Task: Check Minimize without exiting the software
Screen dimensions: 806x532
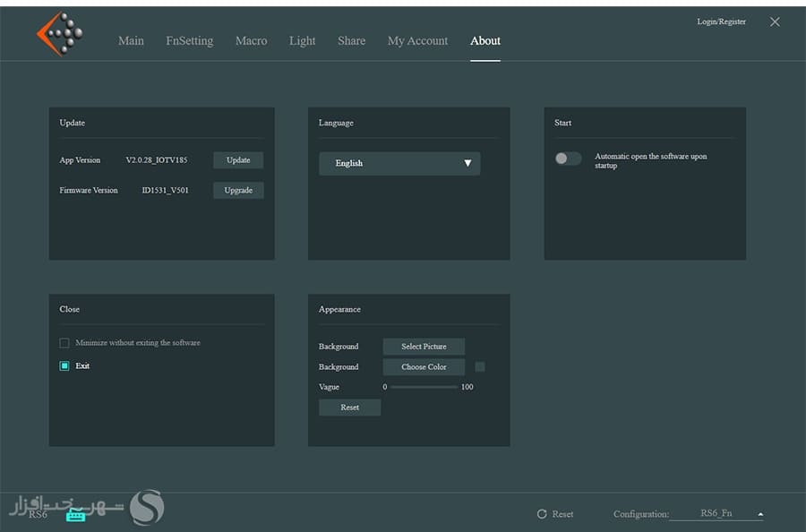Action: [x=64, y=343]
